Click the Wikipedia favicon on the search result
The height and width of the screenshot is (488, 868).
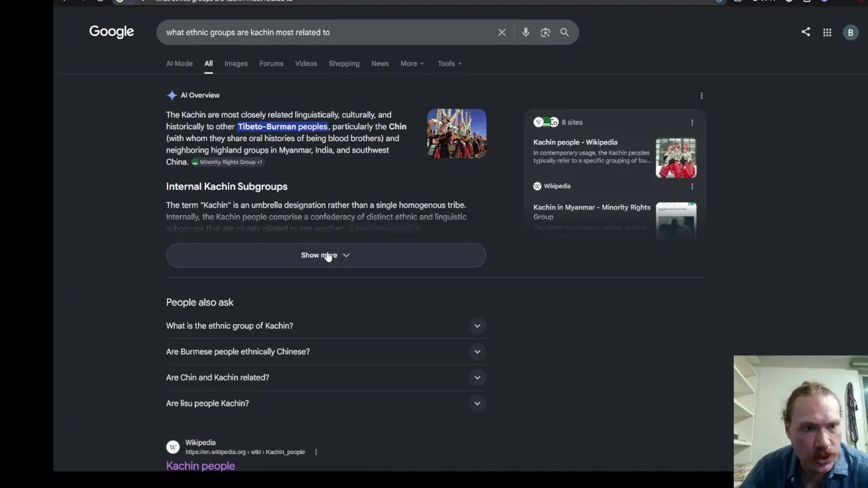tap(173, 447)
